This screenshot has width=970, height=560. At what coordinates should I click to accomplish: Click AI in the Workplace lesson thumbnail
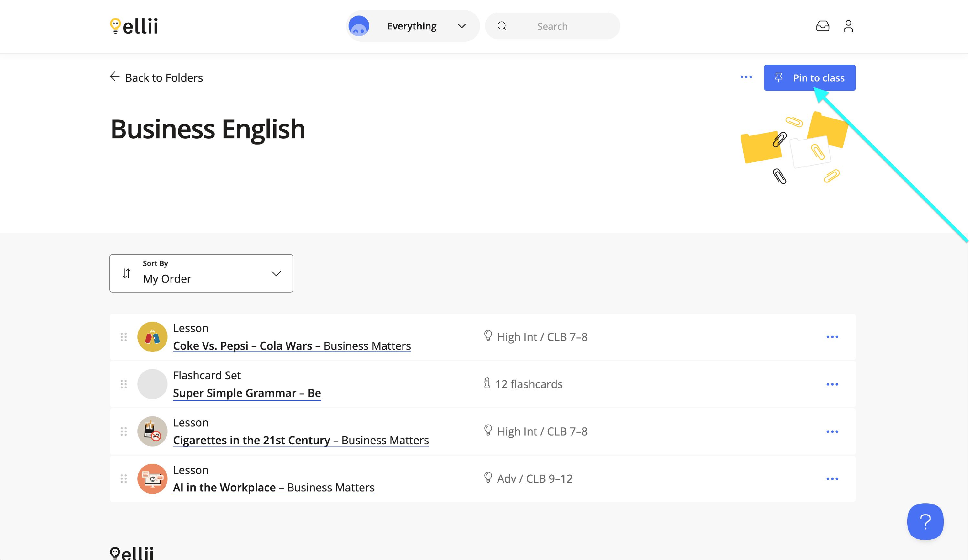click(x=152, y=479)
